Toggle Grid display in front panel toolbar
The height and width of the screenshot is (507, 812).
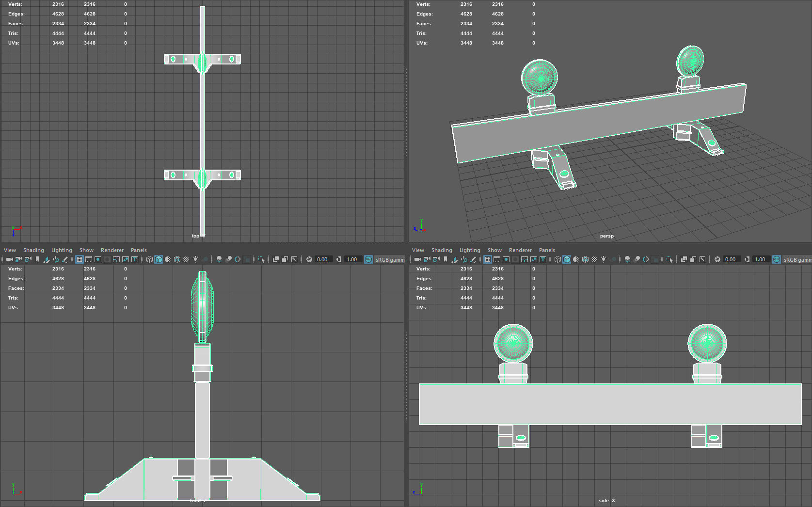(80, 259)
